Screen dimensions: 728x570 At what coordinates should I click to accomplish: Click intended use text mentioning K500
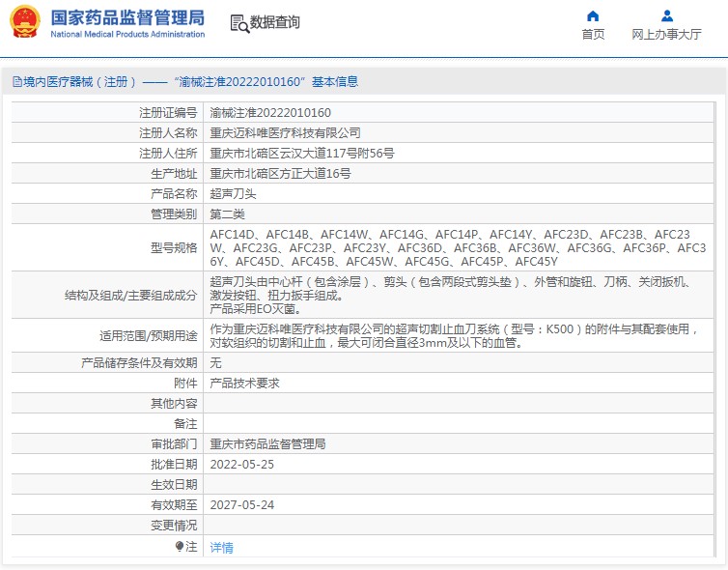[454, 336]
